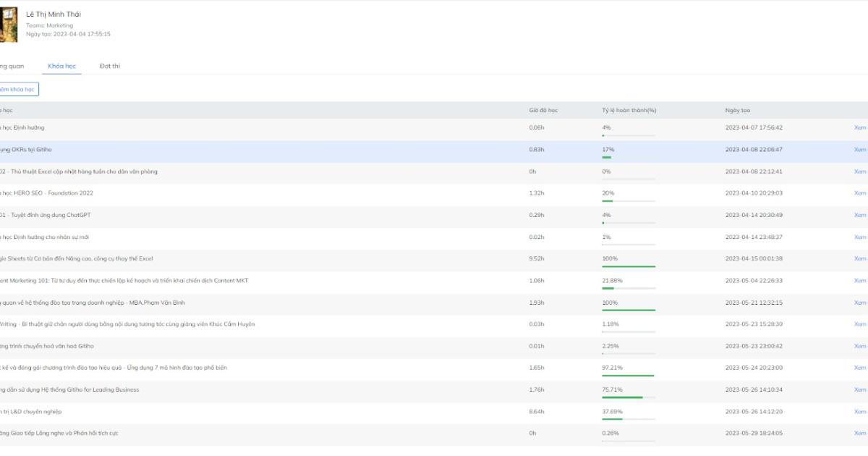Select the Khóa học tab

click(x=61, y=67)
